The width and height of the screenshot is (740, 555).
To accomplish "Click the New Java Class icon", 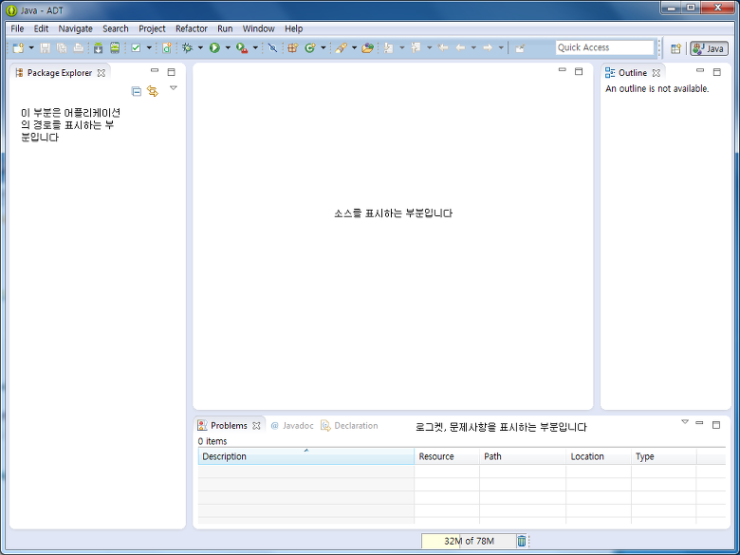I will tap(310, 48).
